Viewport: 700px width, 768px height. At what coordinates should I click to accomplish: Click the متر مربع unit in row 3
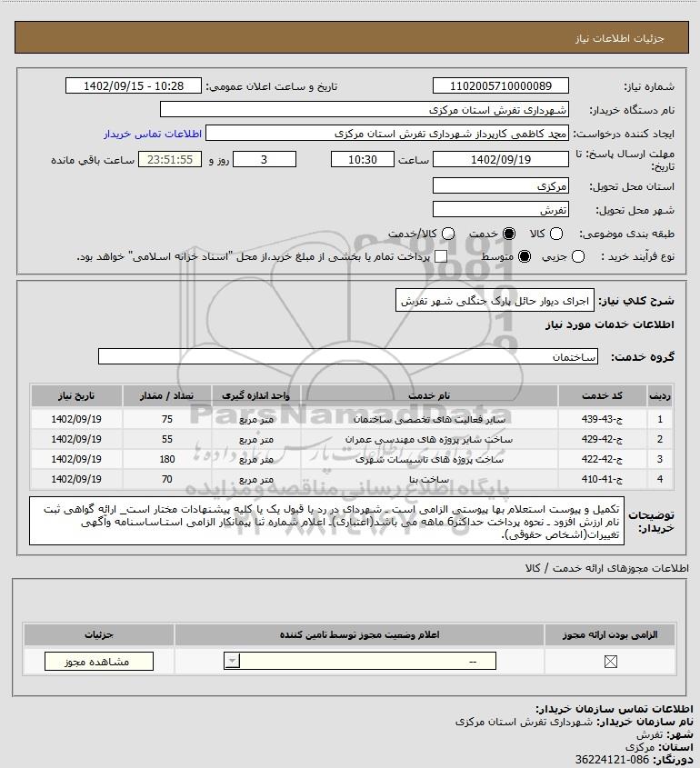coord(256,460)
